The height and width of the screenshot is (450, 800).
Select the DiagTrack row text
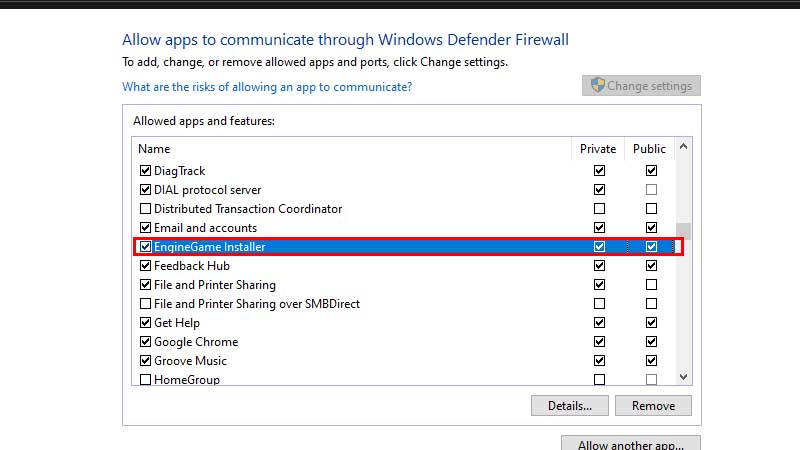pyautogui.click(x=180, y=171)
